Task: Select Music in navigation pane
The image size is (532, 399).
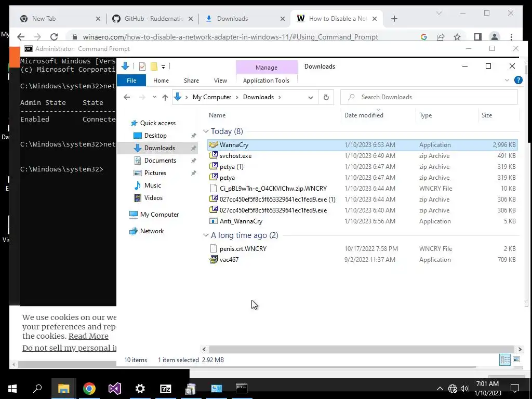Action: (x=153, y=185)
